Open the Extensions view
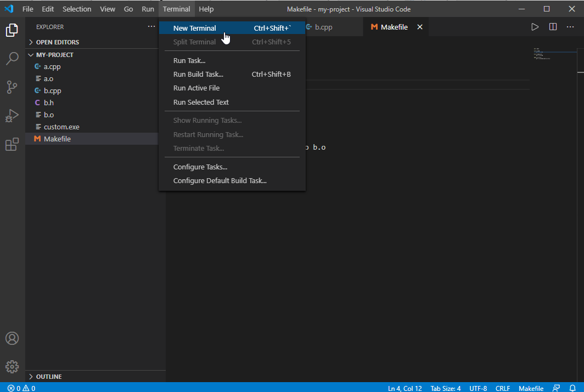This screenshot has height=392, width=584. click(x=12, y=145)
